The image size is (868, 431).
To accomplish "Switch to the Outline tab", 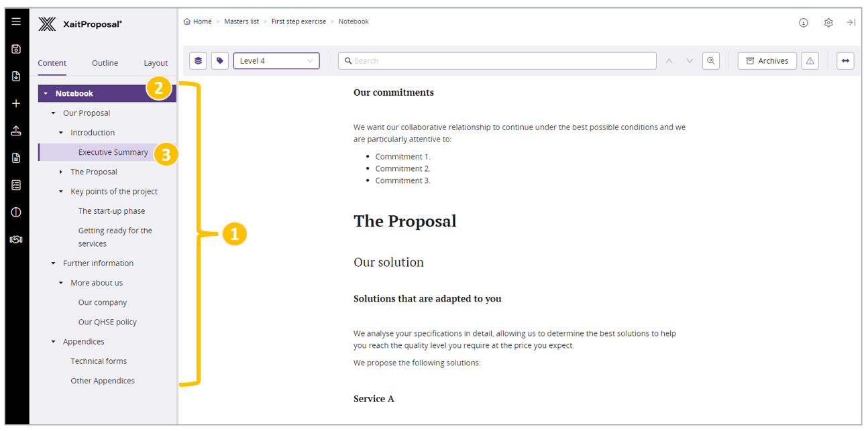I will (105, 63).
